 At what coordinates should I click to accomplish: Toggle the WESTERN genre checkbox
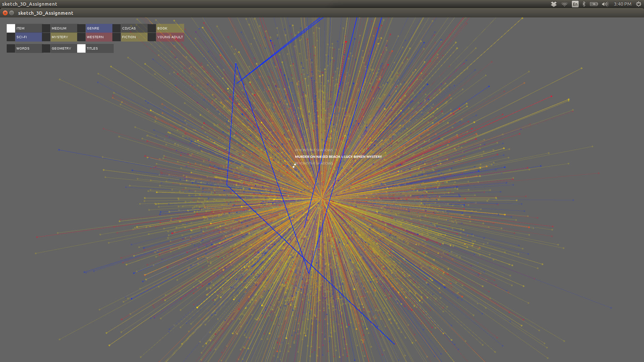(81, 37)
